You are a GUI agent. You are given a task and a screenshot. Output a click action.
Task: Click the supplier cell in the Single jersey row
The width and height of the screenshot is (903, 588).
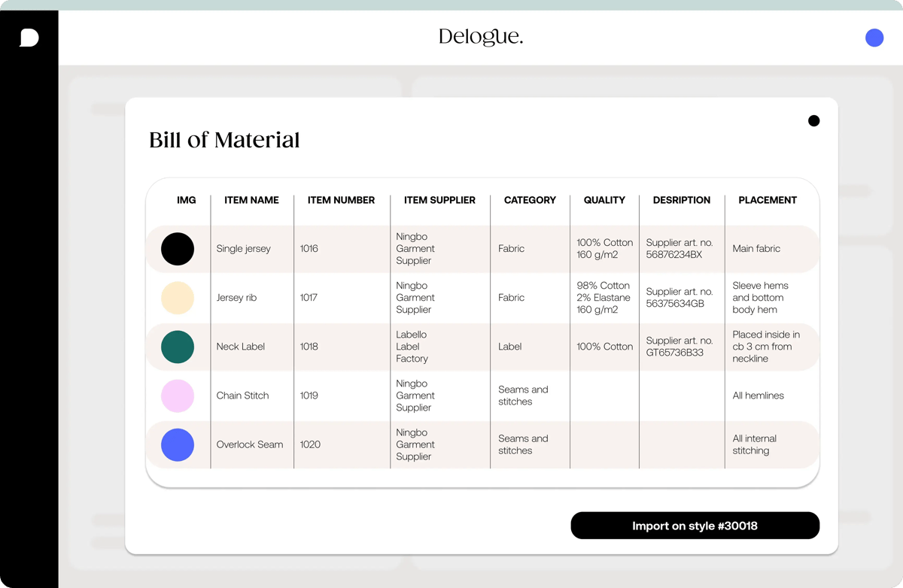[x=415, y=249]
